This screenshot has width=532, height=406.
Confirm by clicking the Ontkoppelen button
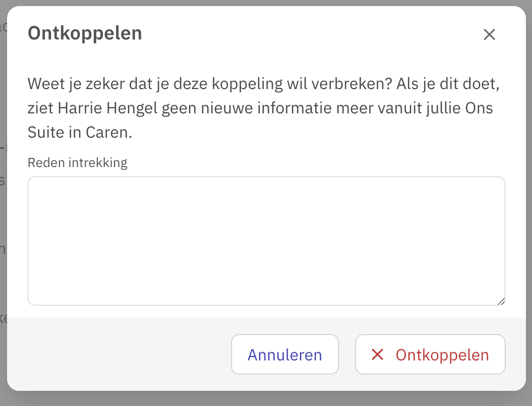pyautogui.click(x=430, y=354)
